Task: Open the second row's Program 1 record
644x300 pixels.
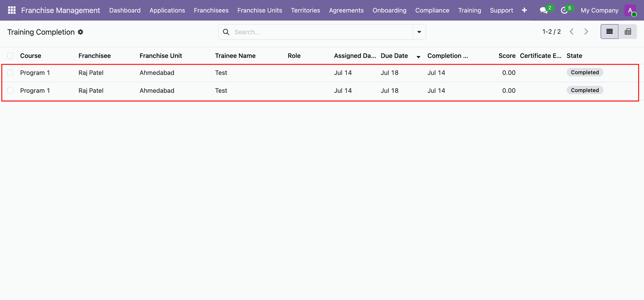Action: point(35,91)
